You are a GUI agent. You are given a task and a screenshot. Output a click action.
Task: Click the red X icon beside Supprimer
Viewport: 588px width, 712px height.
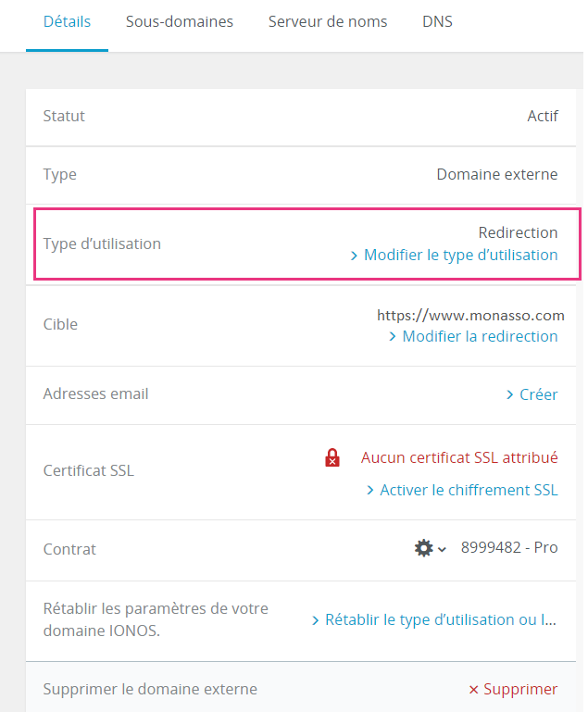(473, 690)
